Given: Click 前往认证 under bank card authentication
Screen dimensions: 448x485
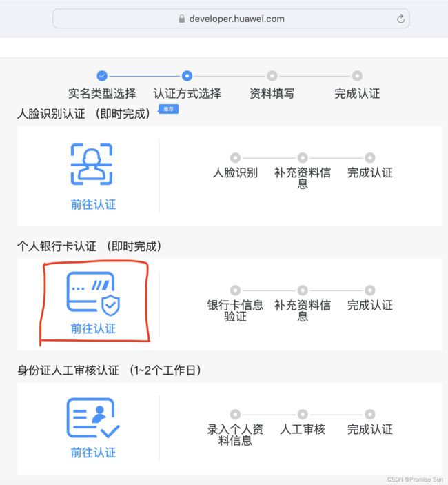Looking at the screenshot, I should [x=93, y=328].
